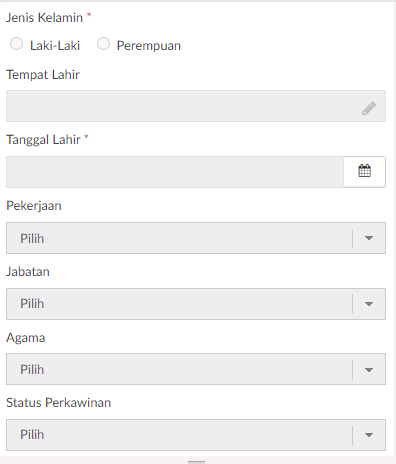Open the Agama Pilih select box

[x=196, y=369]
